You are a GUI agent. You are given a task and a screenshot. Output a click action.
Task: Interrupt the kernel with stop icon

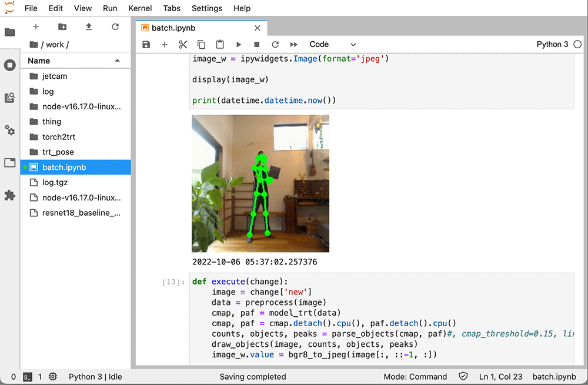point(257,45)
